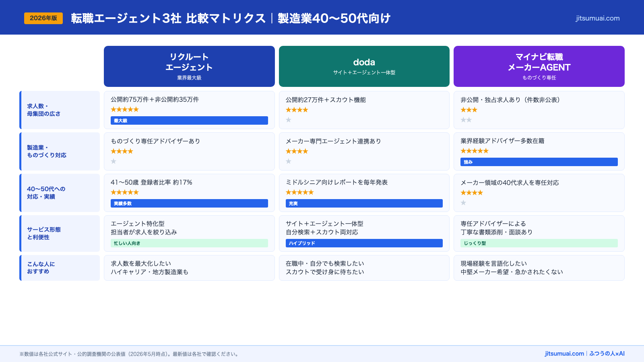Click the 忙しい人向き green tag
The height and width of the screenshot is (362, 644).
tap(189, 243)
